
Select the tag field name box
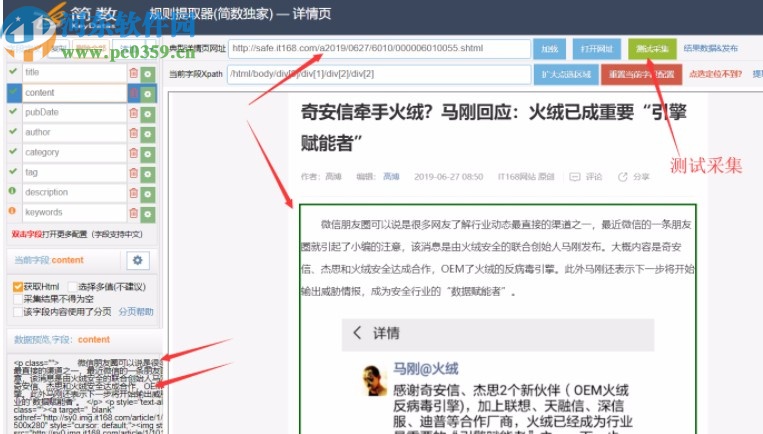tap(74, 172)
